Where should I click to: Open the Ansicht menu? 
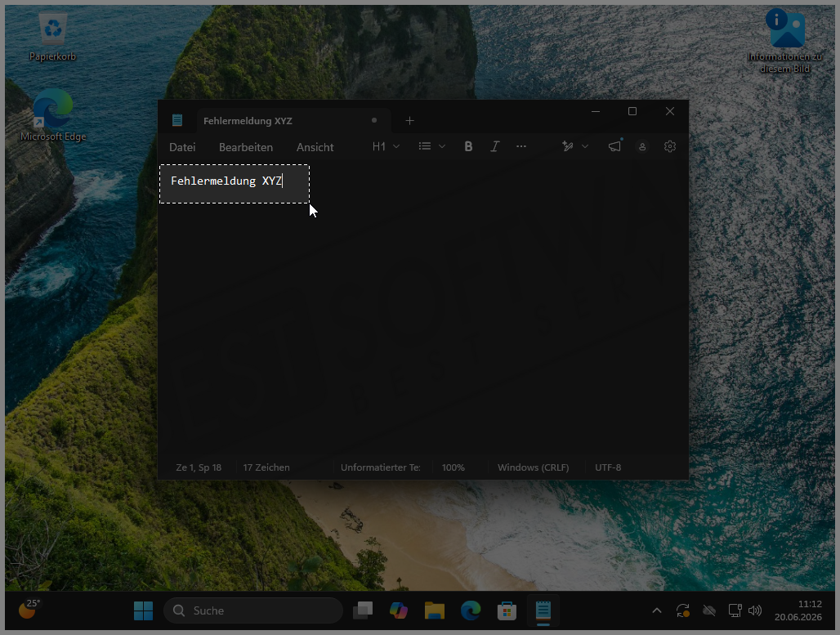click(315, 147)
